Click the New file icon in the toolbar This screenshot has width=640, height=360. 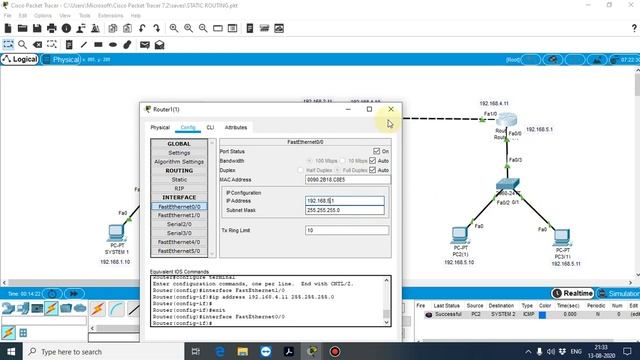tap(8, 28)
